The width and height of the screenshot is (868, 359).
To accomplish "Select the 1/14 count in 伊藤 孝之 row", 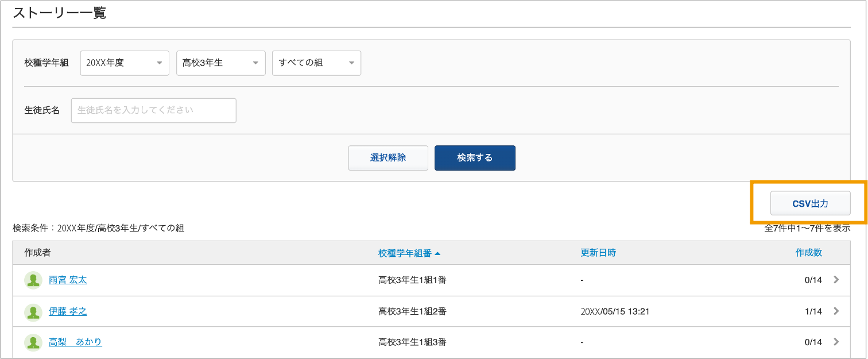I will point(813,311).
